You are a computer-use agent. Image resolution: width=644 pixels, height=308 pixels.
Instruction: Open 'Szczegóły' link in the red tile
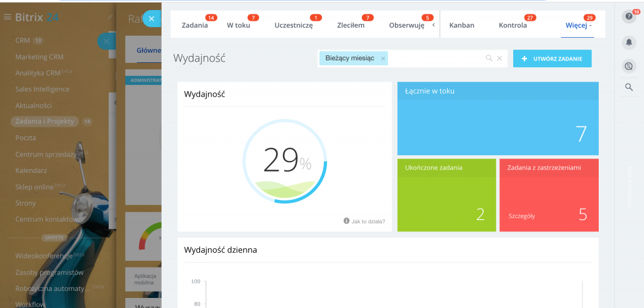click(x=521, y=216)
